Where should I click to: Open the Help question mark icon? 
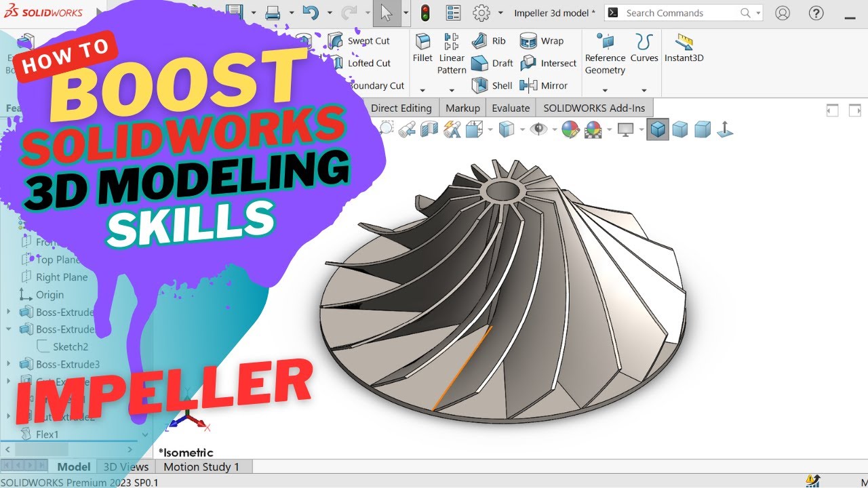(816, 13)
